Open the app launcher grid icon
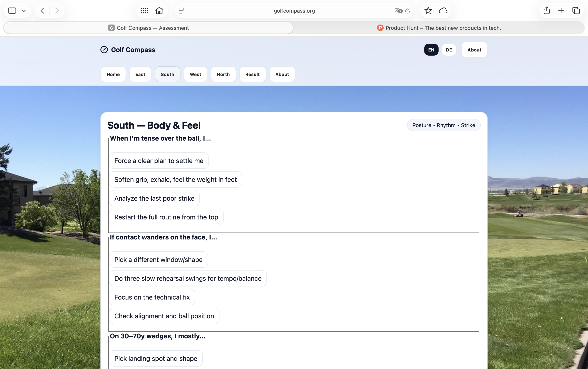588x369 pixels. (144, 10)
